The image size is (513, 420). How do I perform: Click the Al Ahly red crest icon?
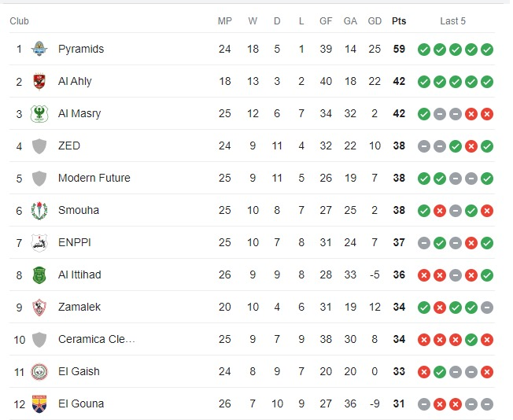coord(39,81)
